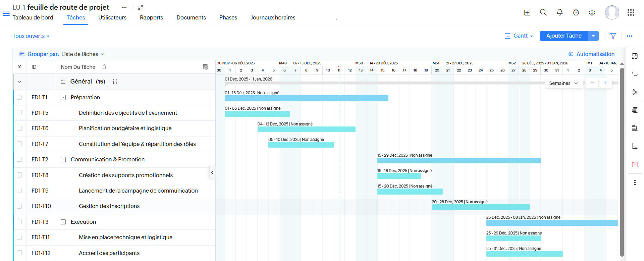
Task: Tick the checkbox for FD1-T10
Action: (19, 206)
